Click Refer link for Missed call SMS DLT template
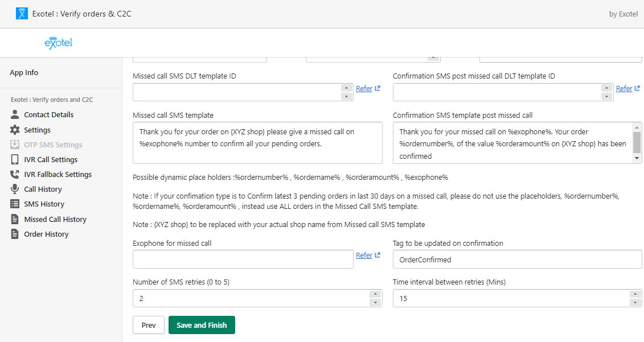The width and height of the screenshot is (644, 342). [364, 88]
